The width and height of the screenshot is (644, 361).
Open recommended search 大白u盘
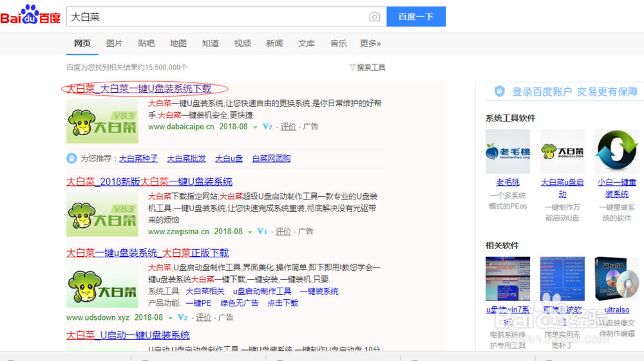[x=229, y=158]
